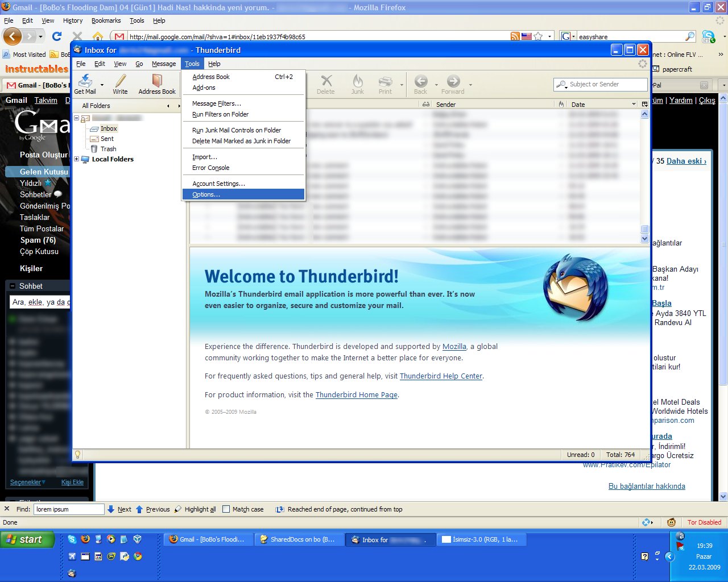Click the VirtualBox cube icon in quick launch

point(138,539)
